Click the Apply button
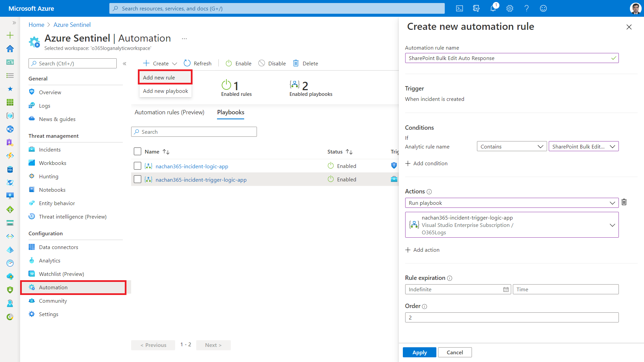This screenshot has width=644, height=362. click(x=419, y=352)
